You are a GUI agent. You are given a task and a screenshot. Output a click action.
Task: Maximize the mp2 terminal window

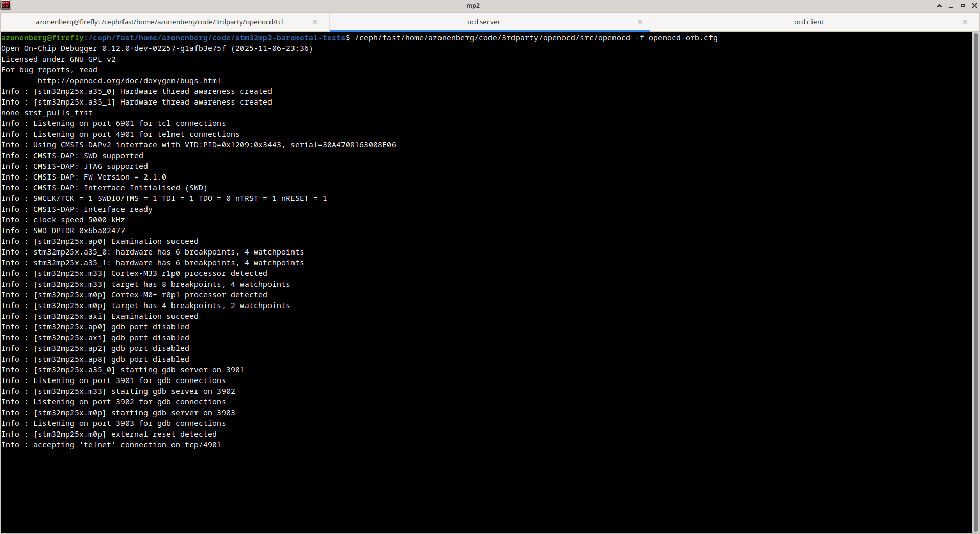[x=963, y=6]
